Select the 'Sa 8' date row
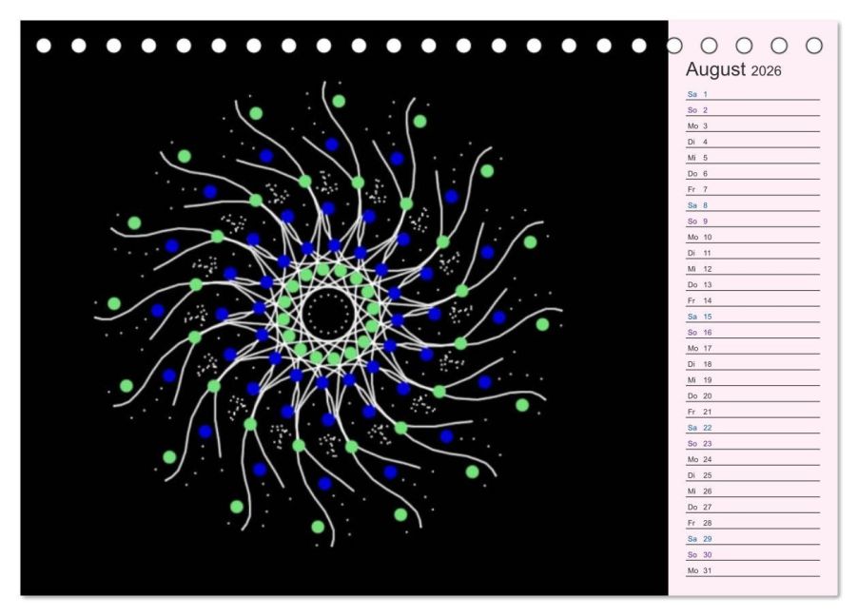This screenshot has width=858, height=616. [x=753, y=205]
